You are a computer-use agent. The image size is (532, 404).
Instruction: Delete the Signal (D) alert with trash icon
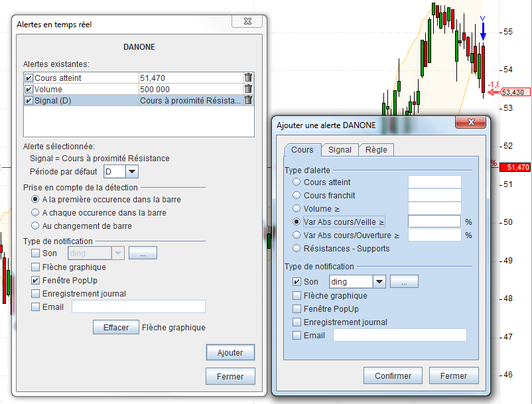click(248, 100)
